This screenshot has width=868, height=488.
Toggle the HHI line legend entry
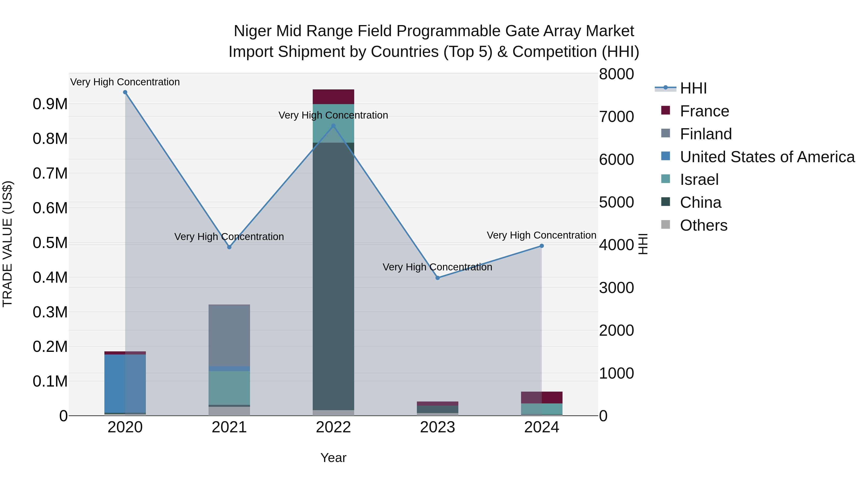click(681, 88)
